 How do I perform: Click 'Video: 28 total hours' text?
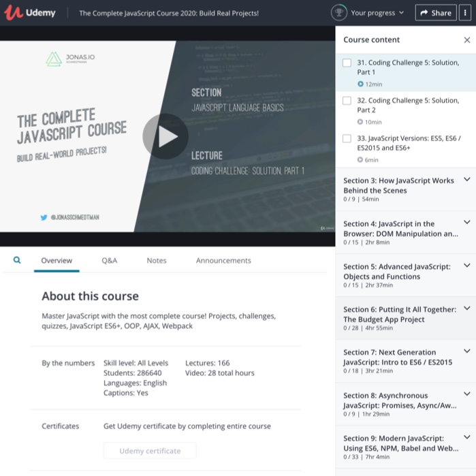click(x=220, y=372)
